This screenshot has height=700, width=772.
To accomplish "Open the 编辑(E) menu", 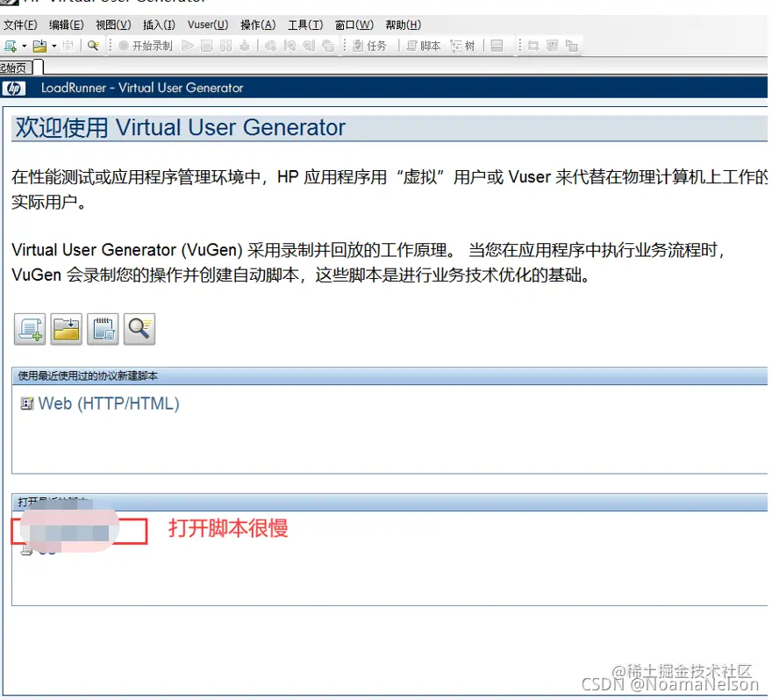I will coord(66,25).
